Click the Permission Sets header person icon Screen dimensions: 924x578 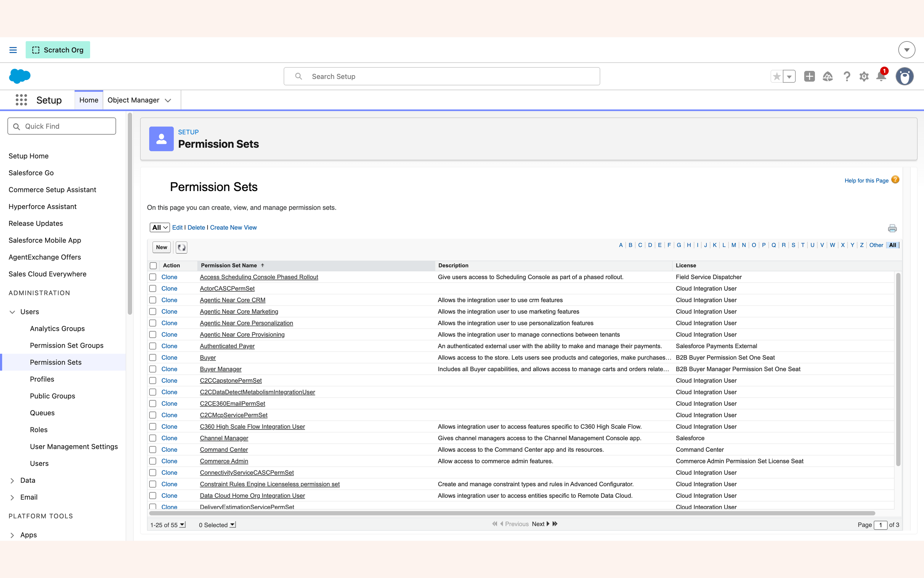tap(161, 139)
